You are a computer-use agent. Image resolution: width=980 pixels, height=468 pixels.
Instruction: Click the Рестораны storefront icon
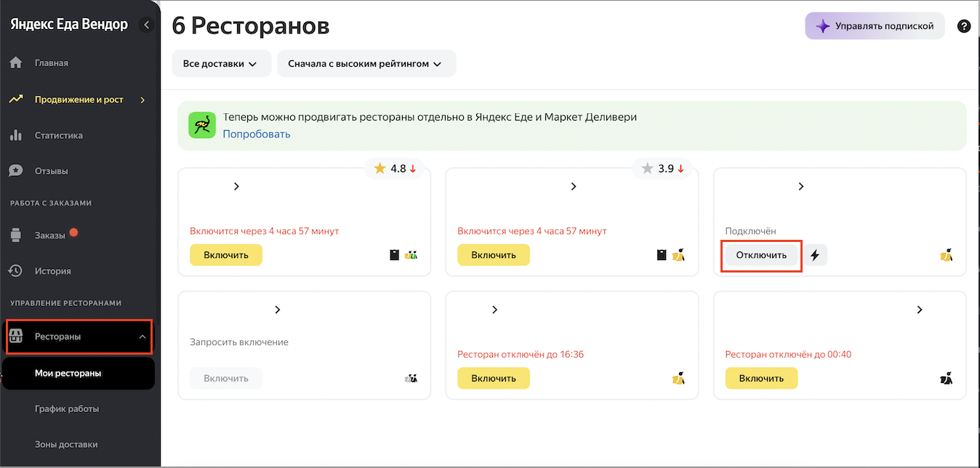coord(16,336)
